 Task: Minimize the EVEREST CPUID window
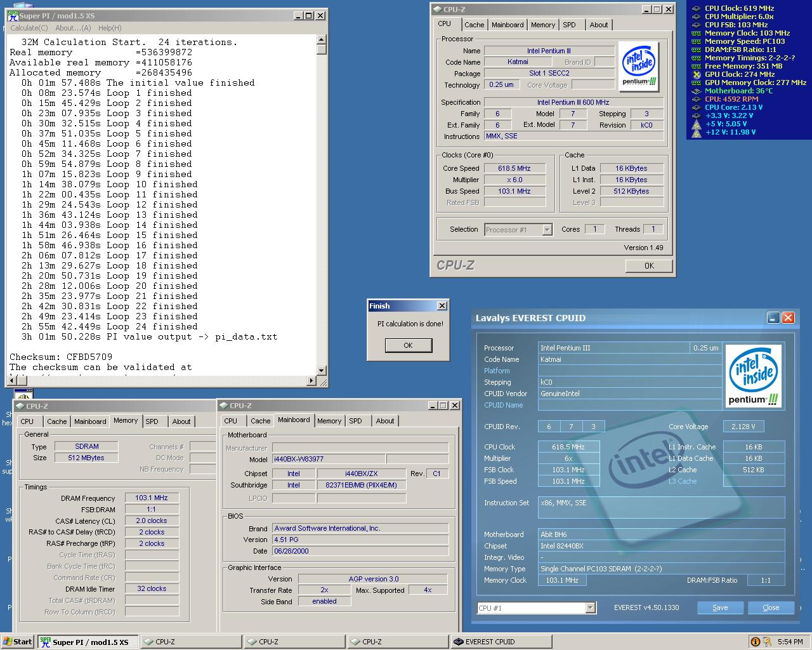pos(773,317)
